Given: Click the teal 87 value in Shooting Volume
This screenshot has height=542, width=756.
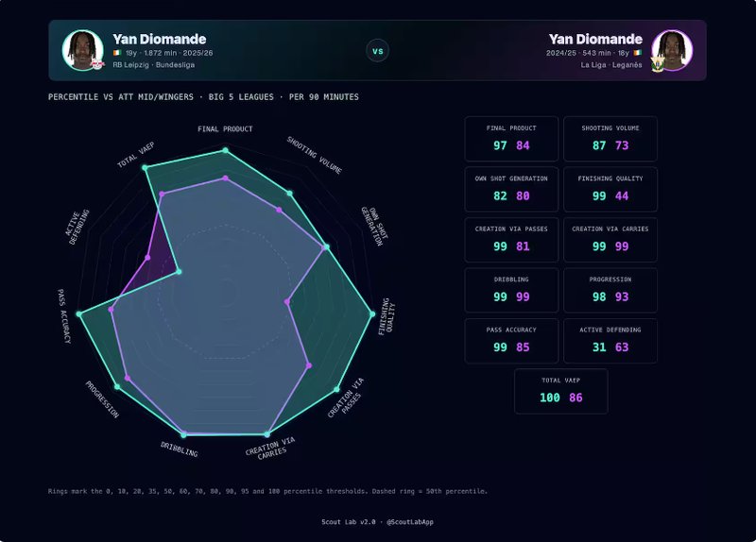Looking at the screenshot, I should [x=599, y=145].
